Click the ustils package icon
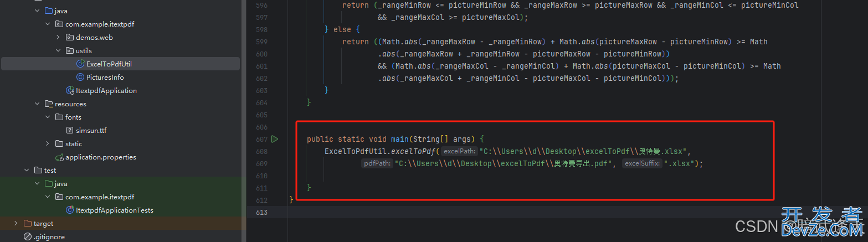 [x=70, y=50]
